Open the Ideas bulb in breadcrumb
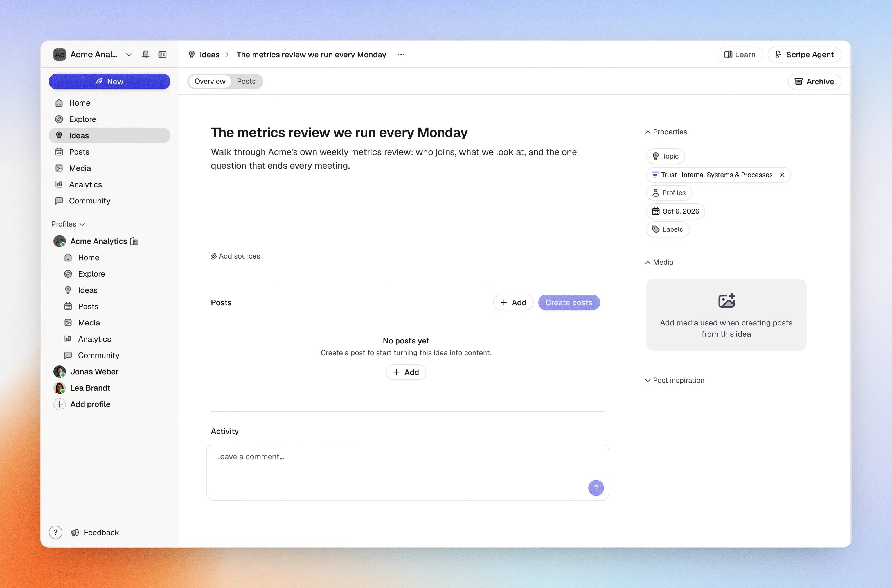Viewport: 892px width, 588px height. 192,55
